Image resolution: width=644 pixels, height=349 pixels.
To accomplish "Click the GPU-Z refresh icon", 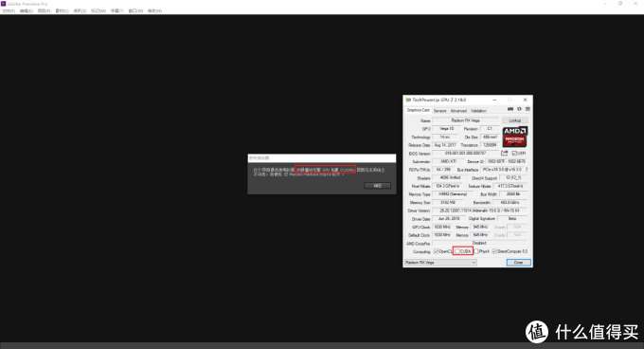I will (519, 109).
